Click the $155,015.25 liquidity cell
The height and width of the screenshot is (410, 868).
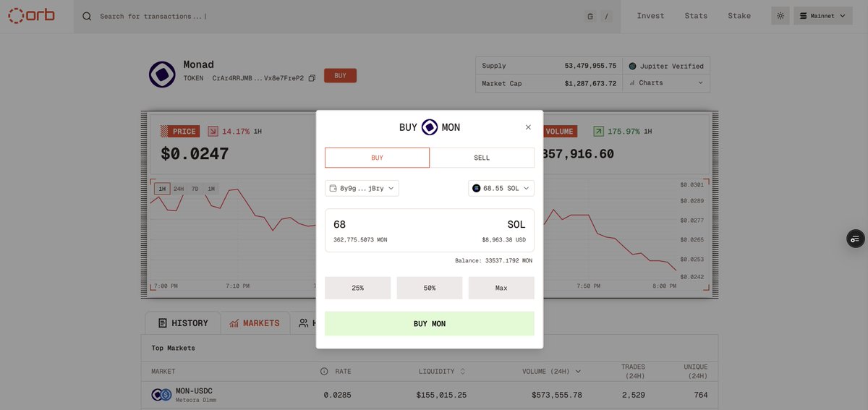[x=441, y=395]
